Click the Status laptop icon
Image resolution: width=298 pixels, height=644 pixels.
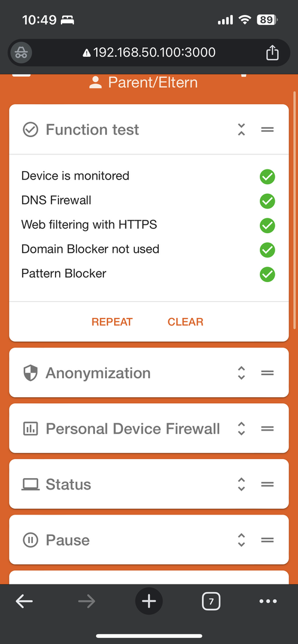click(x=30, y=485)
